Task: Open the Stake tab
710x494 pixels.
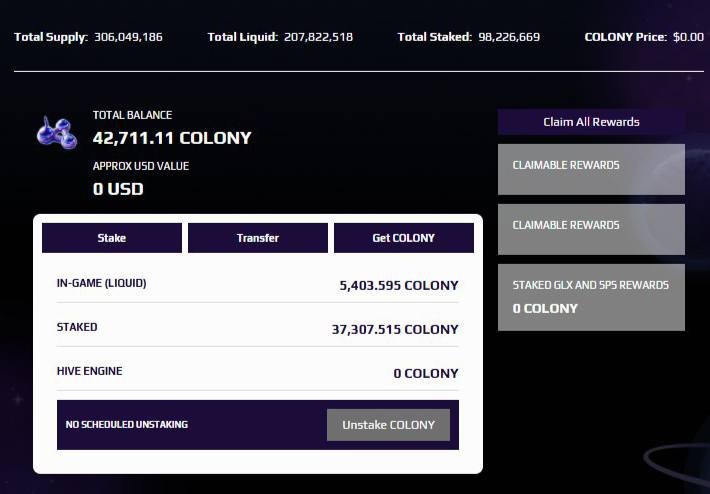Action: [112, 238]
